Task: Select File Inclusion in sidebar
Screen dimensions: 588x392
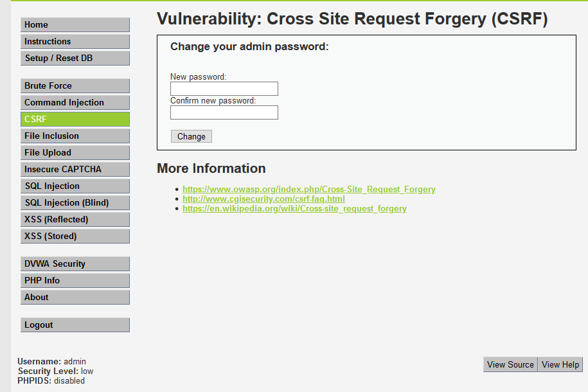Action: [75, 136]
